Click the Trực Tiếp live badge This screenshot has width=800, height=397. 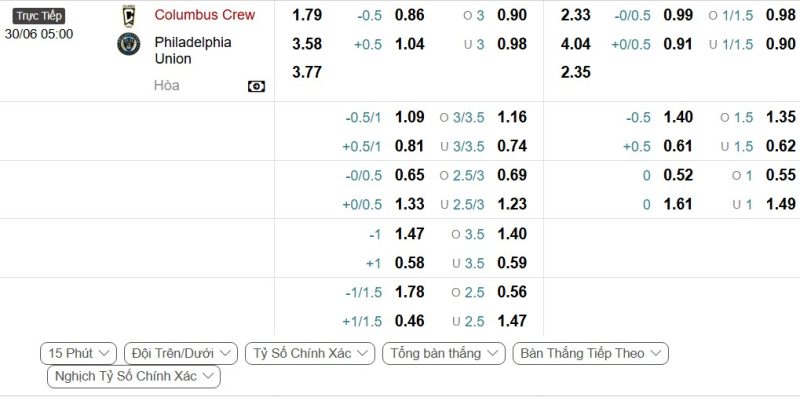(39, 16)
